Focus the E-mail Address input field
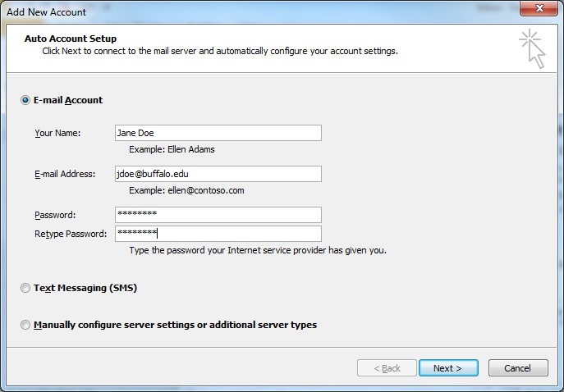The width and height of the screenshot is (564, 392). pos(218,174)
